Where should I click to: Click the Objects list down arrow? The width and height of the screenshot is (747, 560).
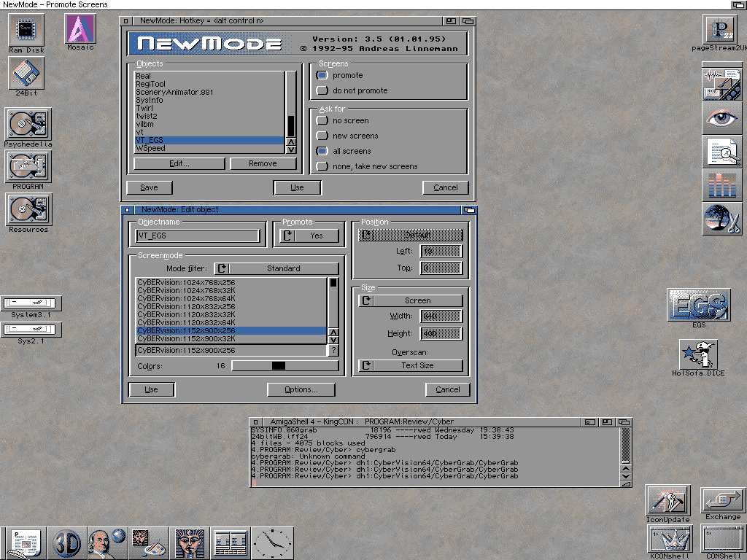(x=291, y=149)
